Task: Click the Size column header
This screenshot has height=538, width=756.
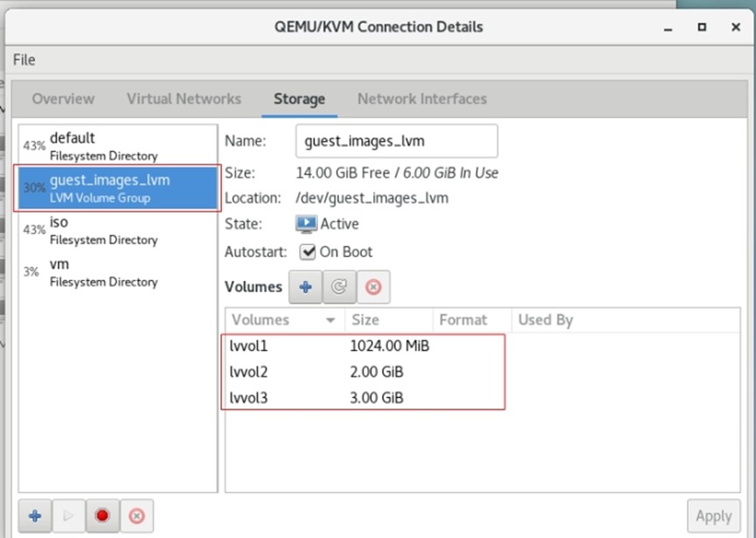Action: pos(389,320)
